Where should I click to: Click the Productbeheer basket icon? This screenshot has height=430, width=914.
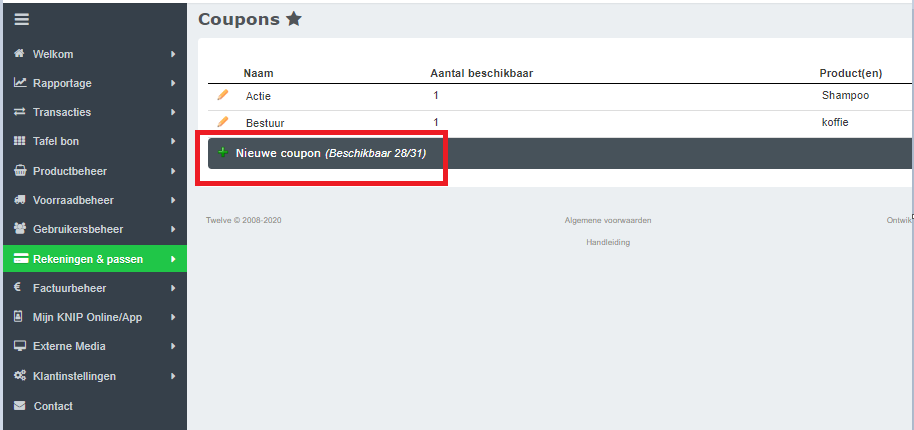(20, 171)
